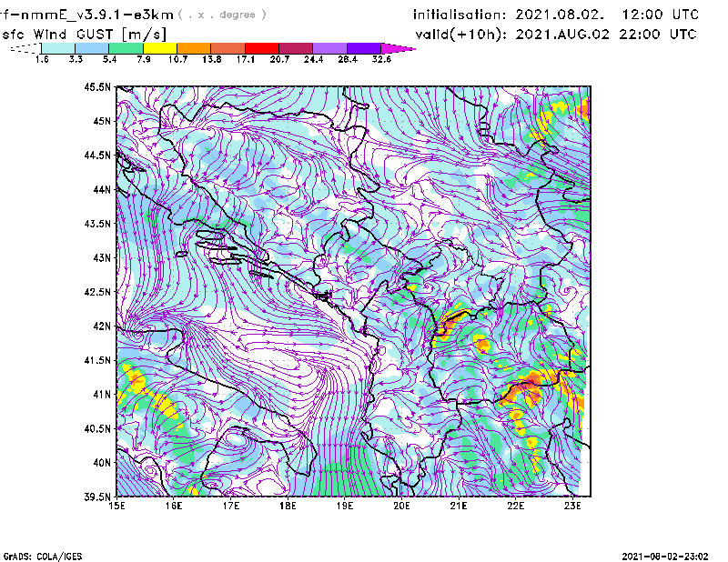Click the 'sfc Wind GUST [m/s]' title
728x562 pixels.
(84, 35)
